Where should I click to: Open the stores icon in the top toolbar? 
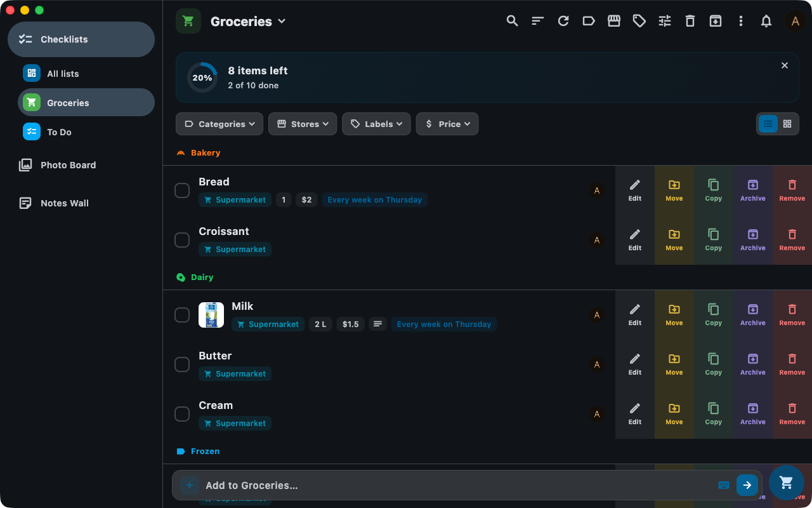(x=613, y=21)
